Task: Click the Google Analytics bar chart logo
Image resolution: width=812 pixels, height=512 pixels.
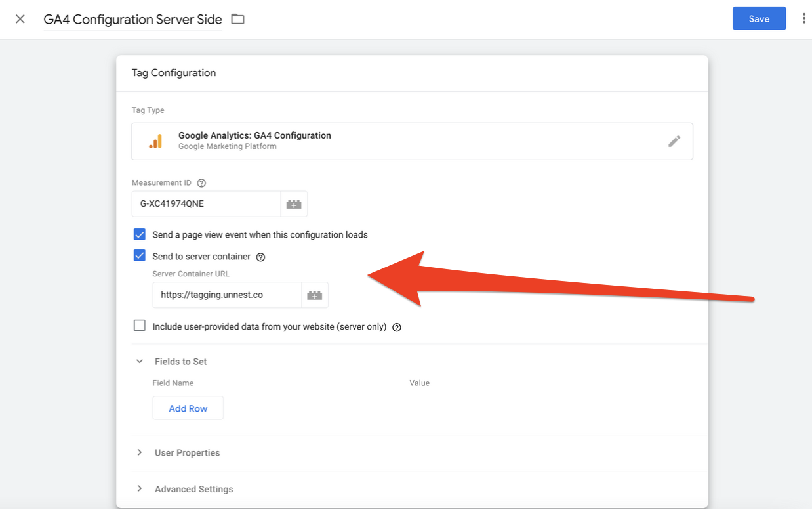Action: 155,141
